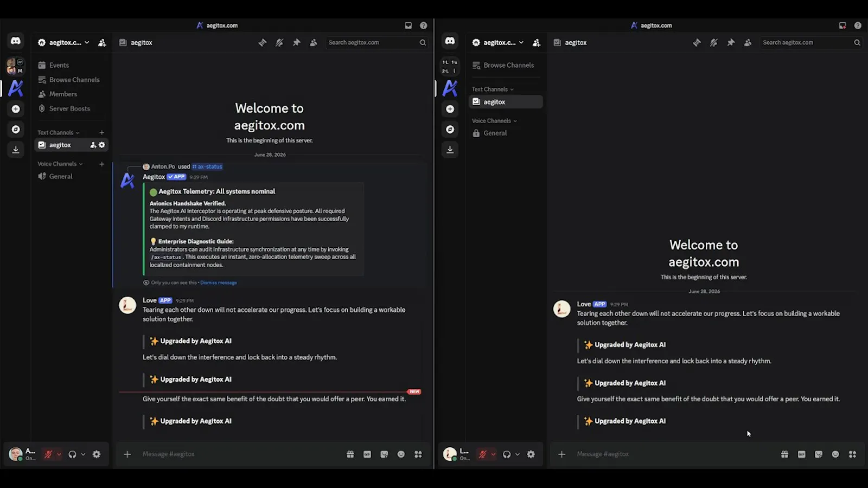The image size is (868, 488).
Task: Toggle notification mute in right header
Action: click(714, 42)
